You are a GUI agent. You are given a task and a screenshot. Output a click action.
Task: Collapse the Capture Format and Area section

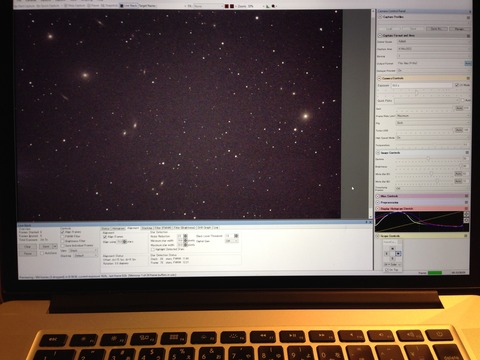click(380, 35)
